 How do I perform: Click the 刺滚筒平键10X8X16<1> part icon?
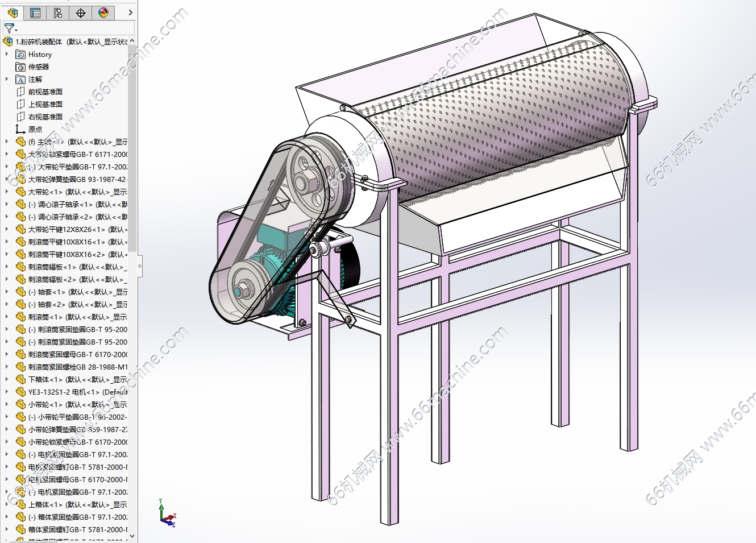[x=20, y=242]
